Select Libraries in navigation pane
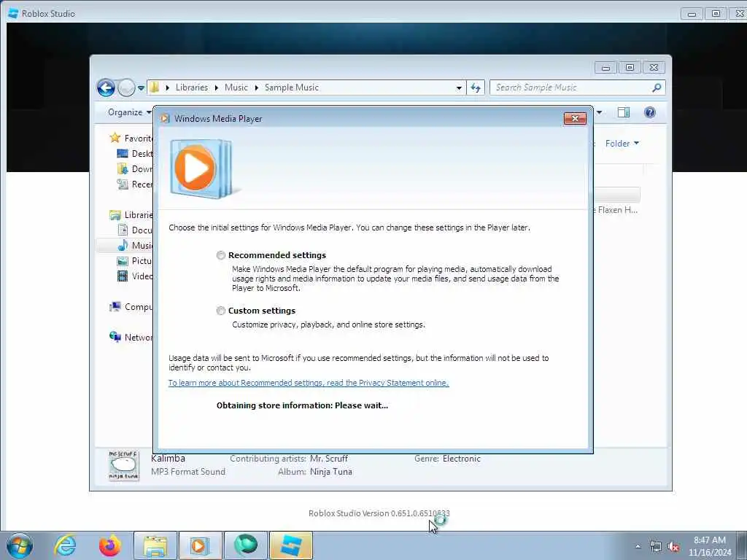 [x=131, y=215]
